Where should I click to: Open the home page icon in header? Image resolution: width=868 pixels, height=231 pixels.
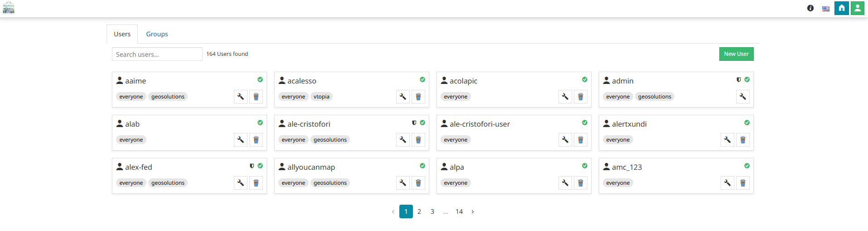[841, 8]
